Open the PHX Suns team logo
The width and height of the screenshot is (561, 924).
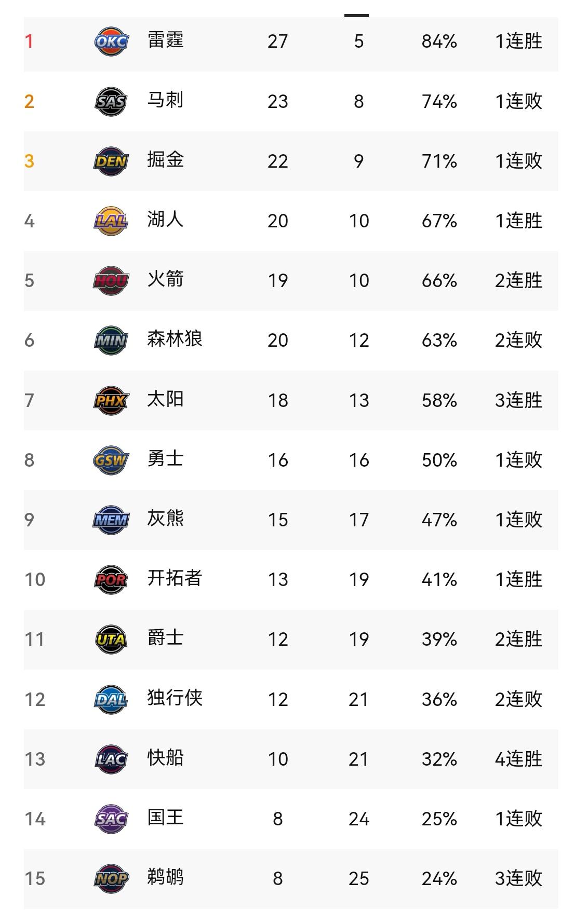(111, 400)
